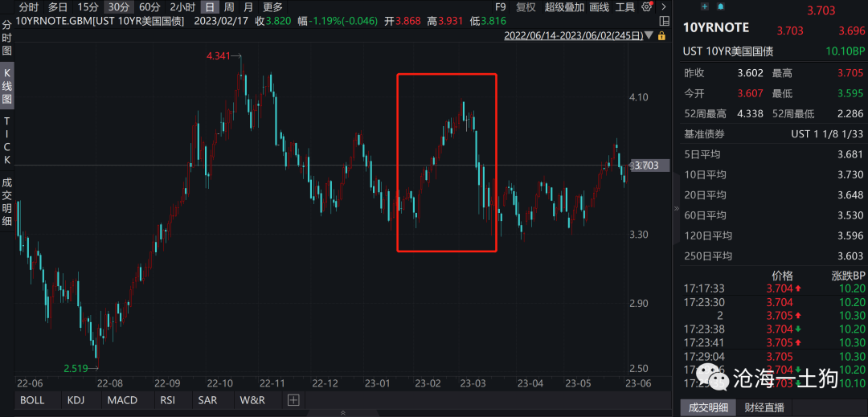The width and height of the screenshot is (868, 417).
Task: Open 超级叠加 overlay tool
Action: click(x=564, y=7)
